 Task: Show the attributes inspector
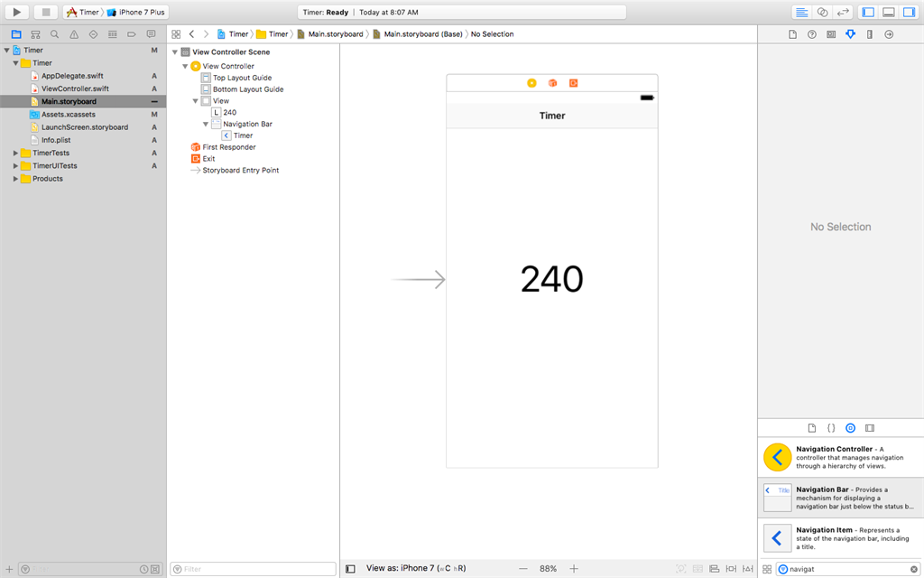pyautogui.click(x=850, y=34)
